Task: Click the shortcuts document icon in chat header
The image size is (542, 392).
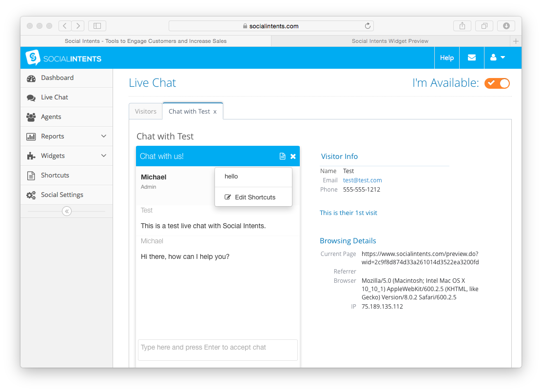Action: click(x=282, y=156)
